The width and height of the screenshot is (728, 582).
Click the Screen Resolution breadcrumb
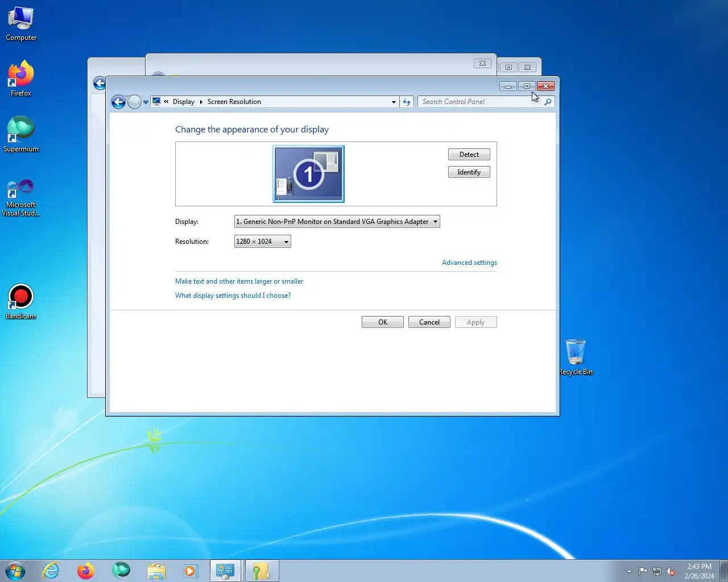coord(234,102)
